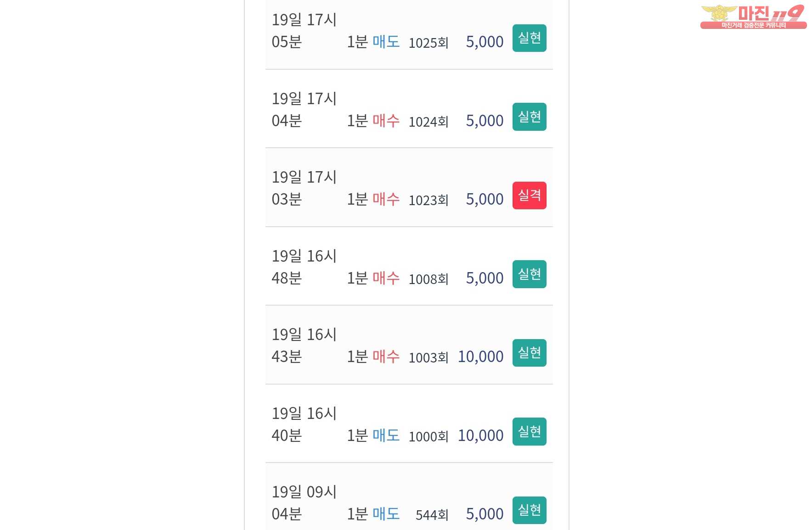The image size is (812, 530).
Task: Click the 실현 badge for round 1025회
Action: 529,38
